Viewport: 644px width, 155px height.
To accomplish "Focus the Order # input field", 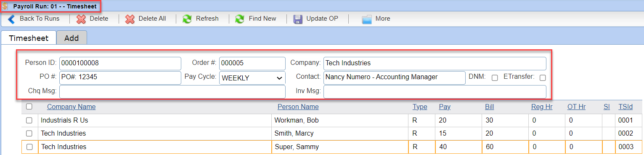I will [x=252, y=64].
